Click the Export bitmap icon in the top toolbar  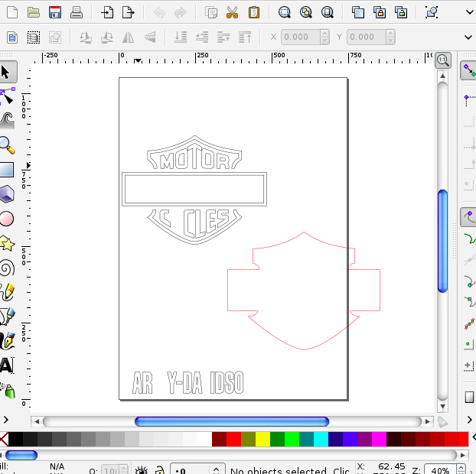coord(129,12)
